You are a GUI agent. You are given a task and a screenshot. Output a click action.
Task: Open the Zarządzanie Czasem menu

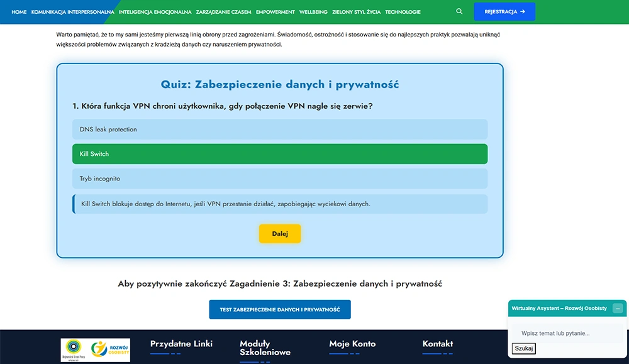click(223, 12)
